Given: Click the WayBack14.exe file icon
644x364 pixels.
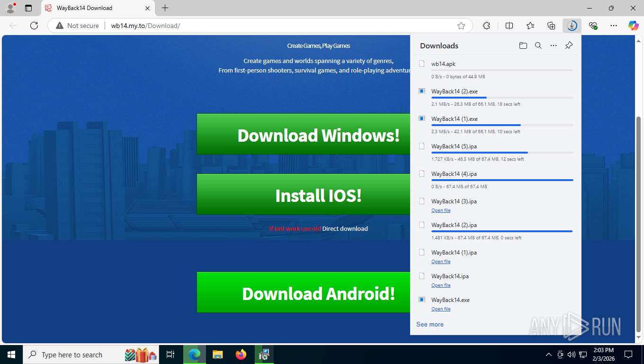Looking at the screenshot, I should pyautogui.click(x=422, y=300).
